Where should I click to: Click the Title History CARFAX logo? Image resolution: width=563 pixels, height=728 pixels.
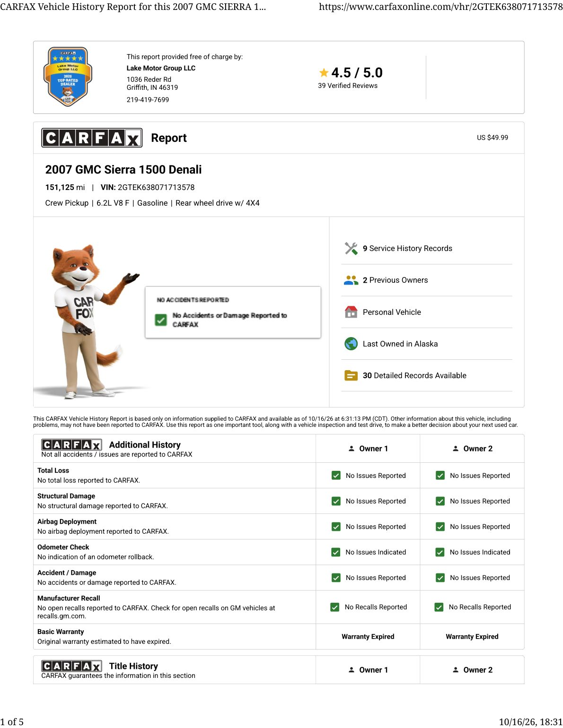coord(71,666)
